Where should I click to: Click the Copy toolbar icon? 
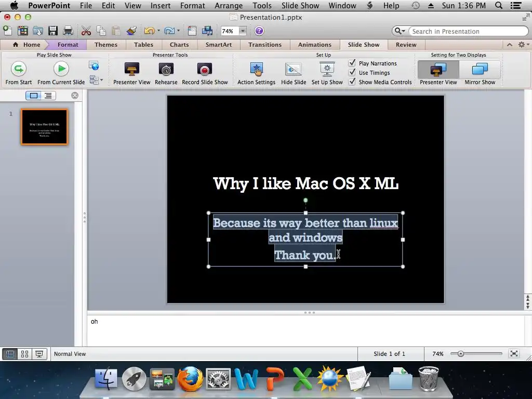[101, 31]
